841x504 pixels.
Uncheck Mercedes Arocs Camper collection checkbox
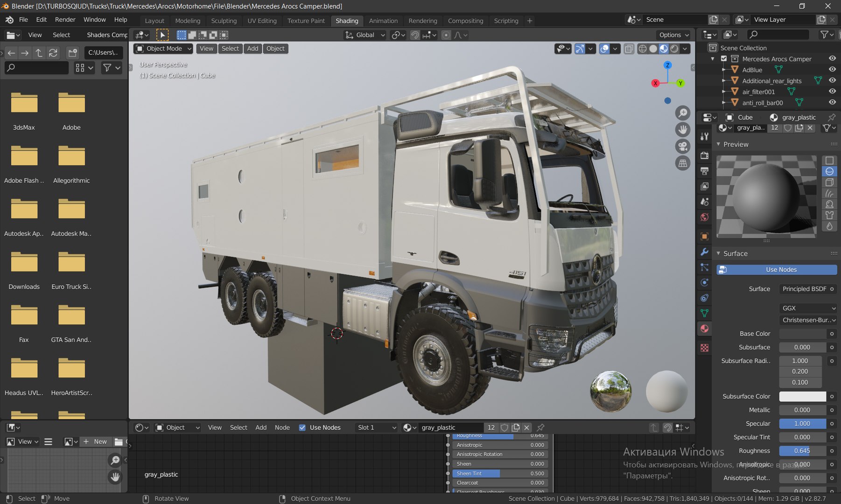click(724, 59)
